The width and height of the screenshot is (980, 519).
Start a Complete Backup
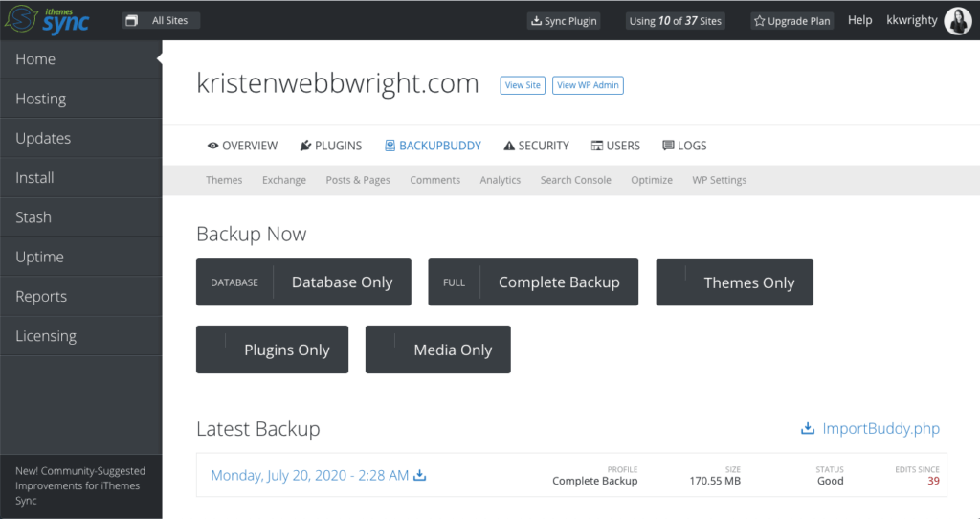click(x=533, y=282)
